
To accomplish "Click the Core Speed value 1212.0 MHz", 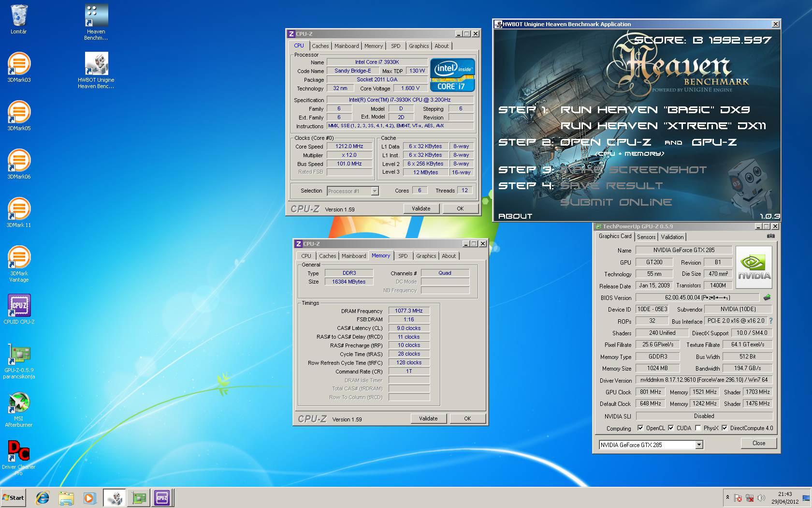I will click(x=349, y=146).
